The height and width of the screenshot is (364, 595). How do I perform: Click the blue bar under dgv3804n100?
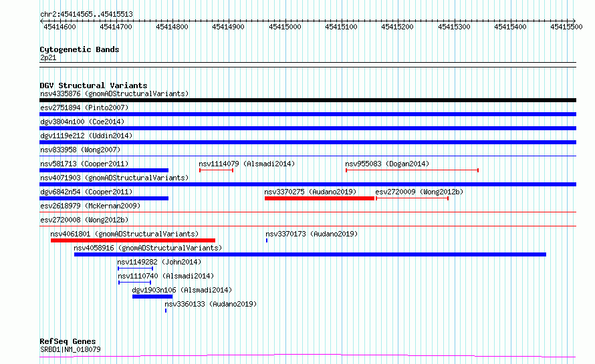click(308, 128)
